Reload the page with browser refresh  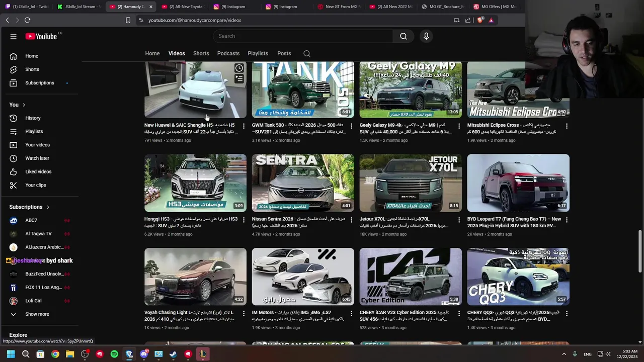27,20
